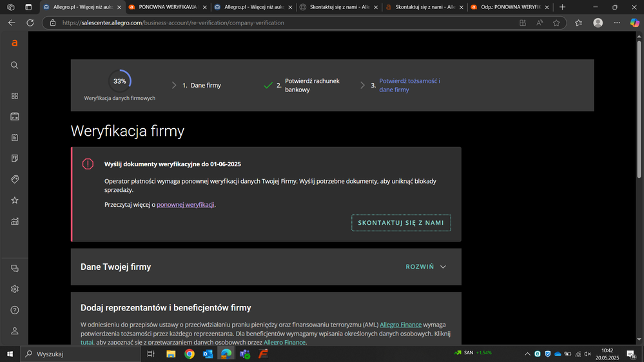This screenshot has height=362, width=644.
Task: Open Google Chrome from the Windows taskbar
Action: (x=190, y=354)
